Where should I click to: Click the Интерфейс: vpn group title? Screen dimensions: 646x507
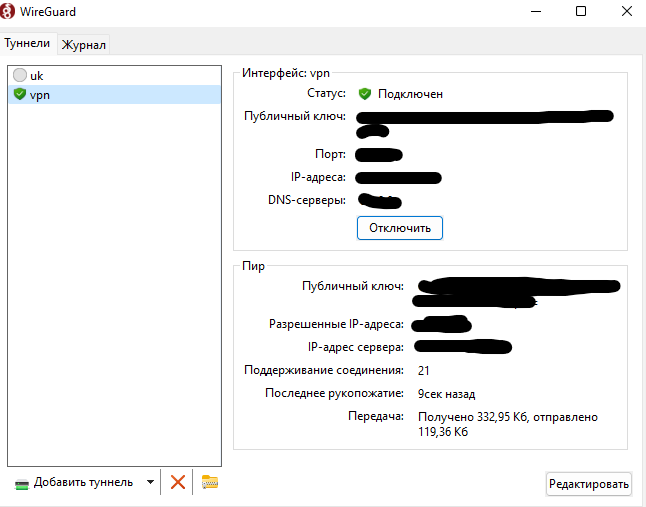[x=286, y=73]
